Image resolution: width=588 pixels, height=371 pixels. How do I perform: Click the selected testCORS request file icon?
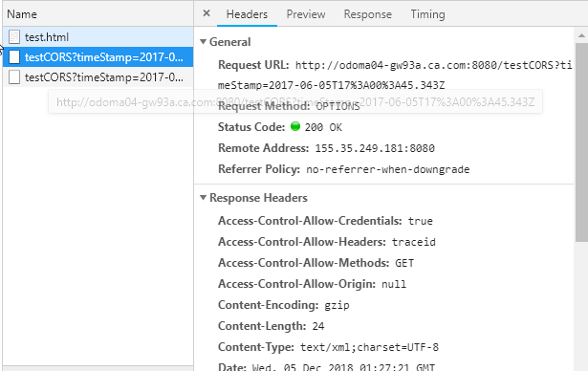click(x=14, y=57)
